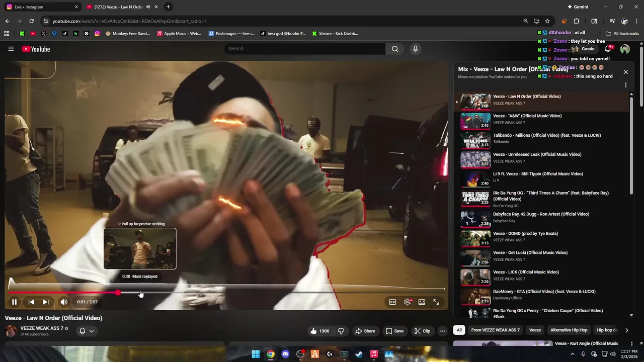The width and height of the screenshot is (644, 362).
Task: Click the YouTube search magnifier button
Action: tap(395, 49)
